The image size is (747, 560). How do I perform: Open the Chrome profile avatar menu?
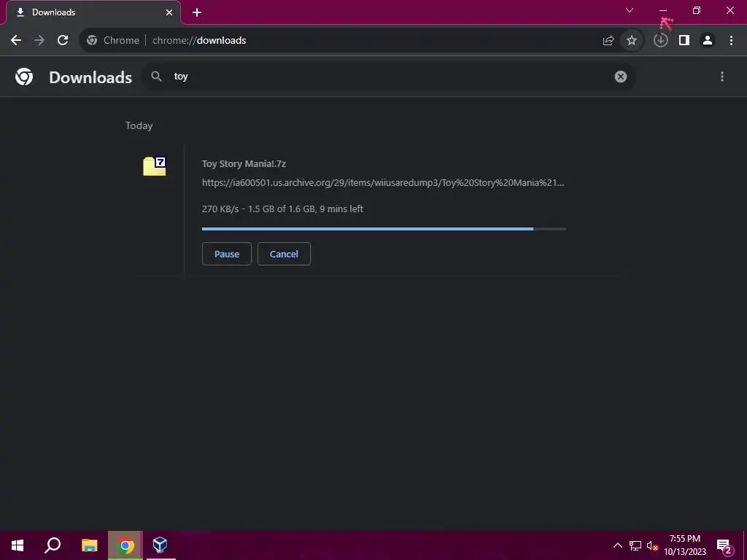pyautogui.click(x=708, y=41)
